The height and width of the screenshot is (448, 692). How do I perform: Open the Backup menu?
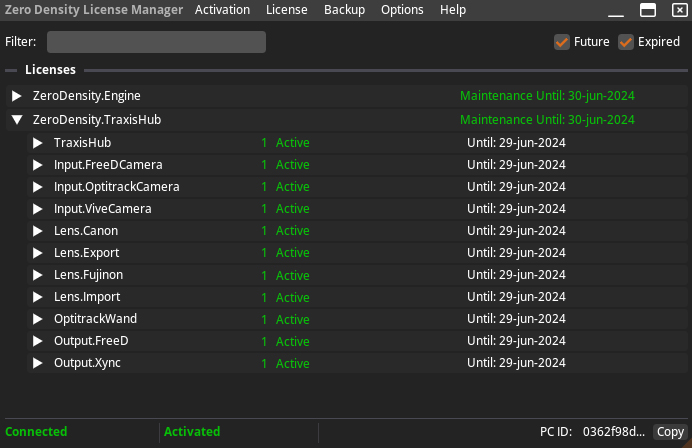(x=344, y=10)
